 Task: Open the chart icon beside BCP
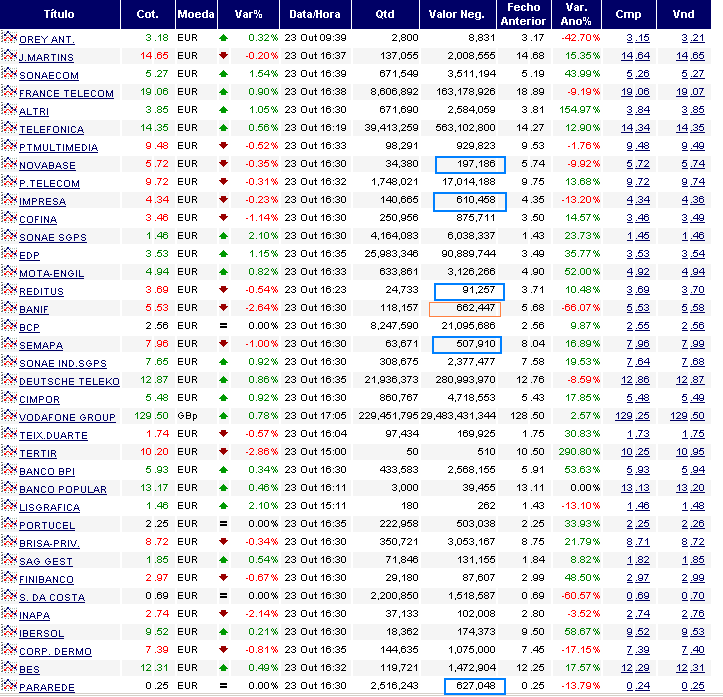tap(9, 325)
